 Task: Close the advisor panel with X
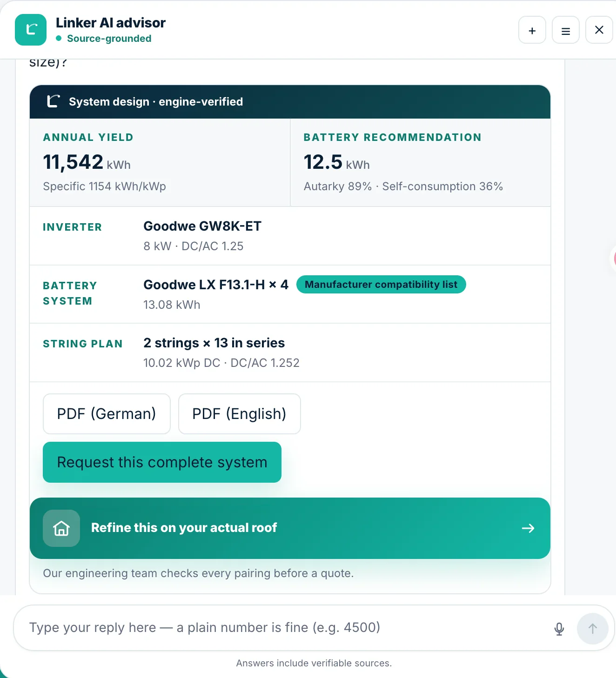pyautogui.click(x=599, y=30)
